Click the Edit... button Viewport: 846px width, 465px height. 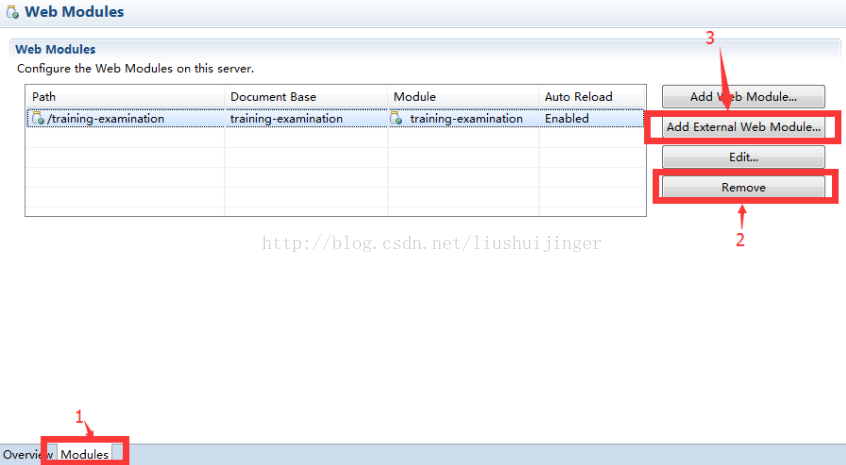742,157
